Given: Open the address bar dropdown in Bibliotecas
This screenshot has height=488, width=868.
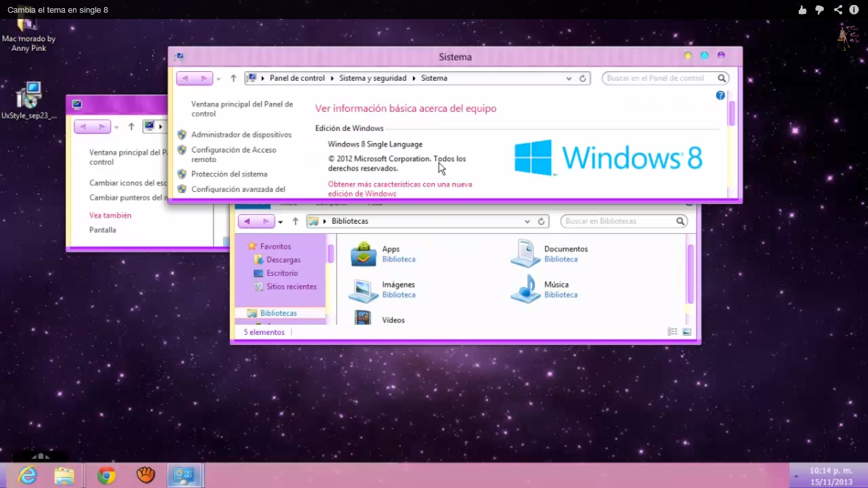Looking at the screenshot, I should pos(527,221).
